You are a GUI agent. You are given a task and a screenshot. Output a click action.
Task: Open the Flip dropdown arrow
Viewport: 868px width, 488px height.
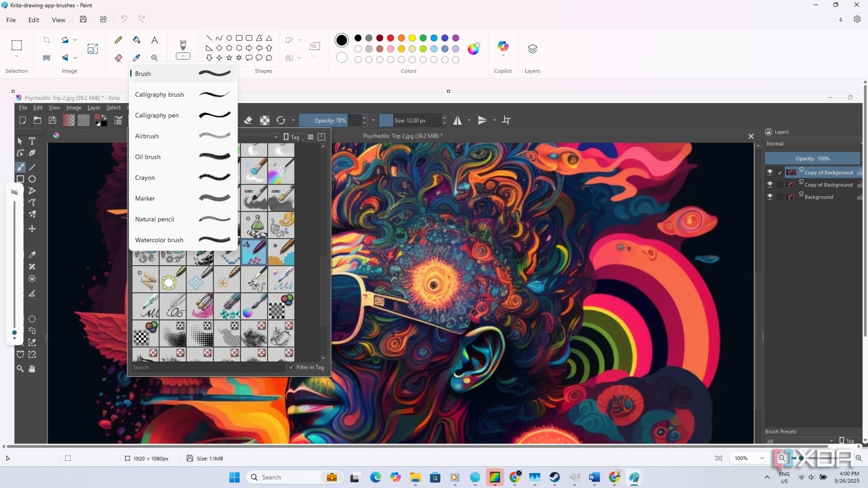tap(75, 58)
